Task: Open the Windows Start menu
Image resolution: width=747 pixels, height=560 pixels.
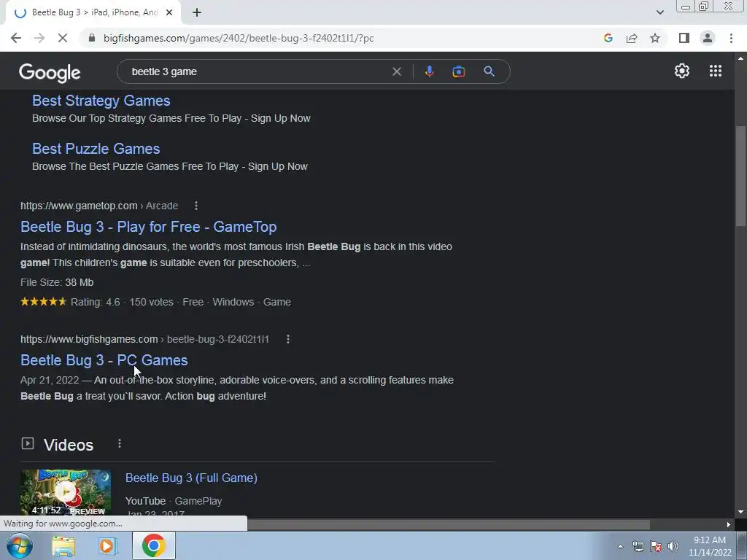Action: 20,545
